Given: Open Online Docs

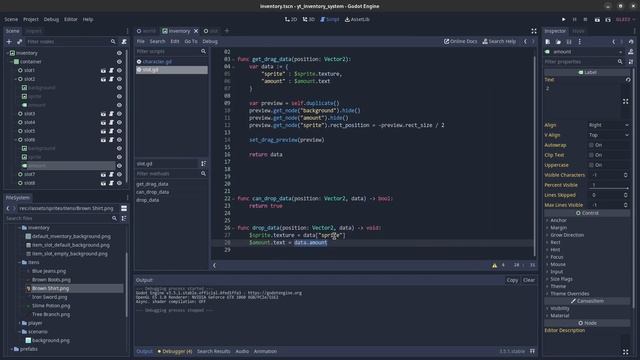Looking at the screenshot, I should coord(460,41).
